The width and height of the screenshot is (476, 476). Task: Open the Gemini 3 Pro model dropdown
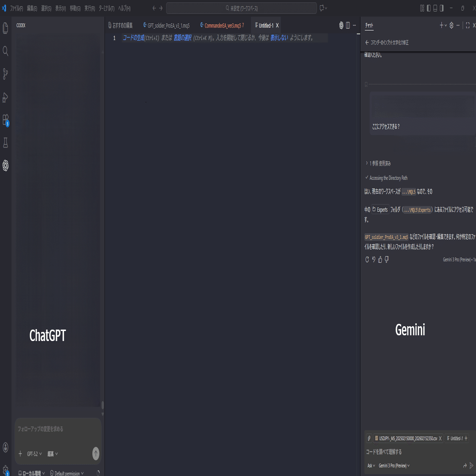tap(393, 465)
